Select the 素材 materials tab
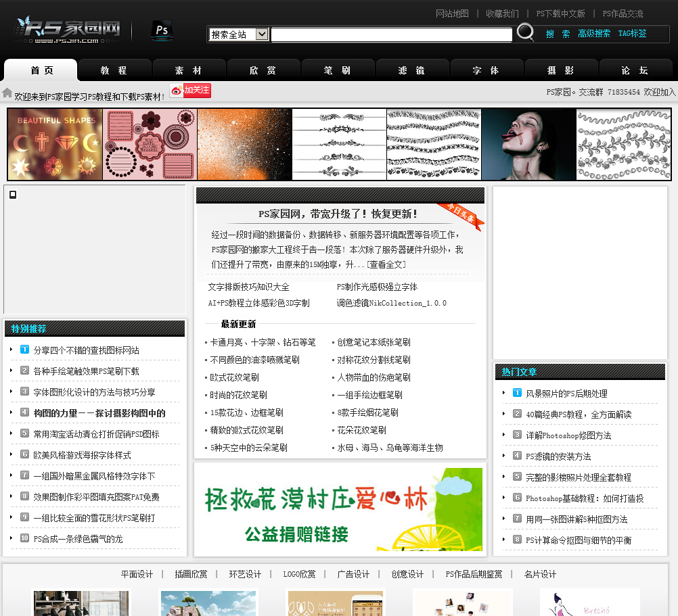 (189, 70)
